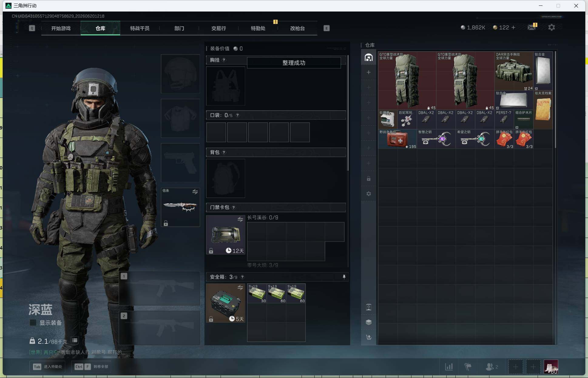Switch to the 特勤处 tab

(x=258, y=28)
